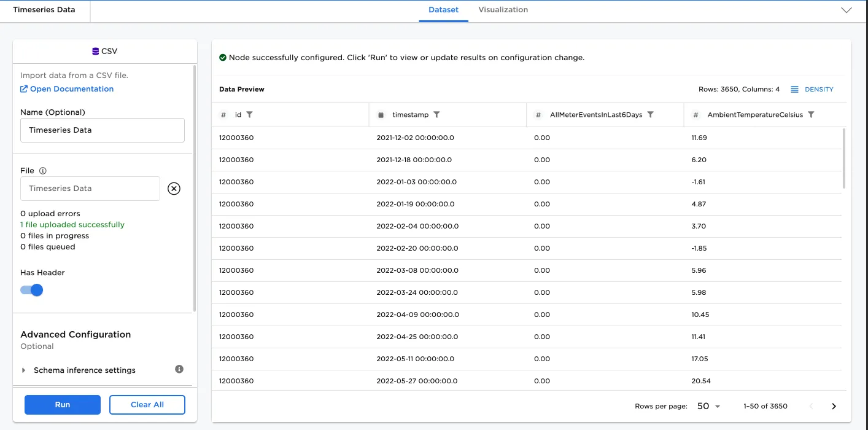Filter the AmbientTemperatureCelsius column
This screenshot has height=430, width=868.
[x=811, y=115]
